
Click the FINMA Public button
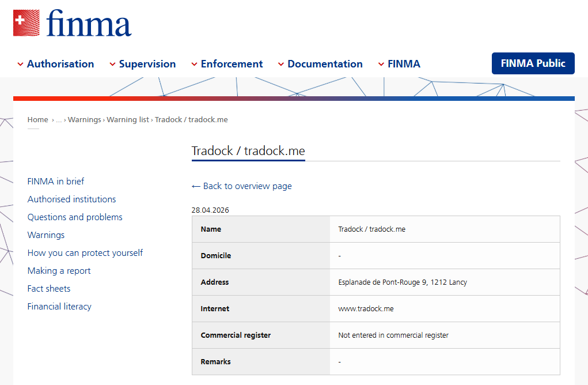pos(533,63)
